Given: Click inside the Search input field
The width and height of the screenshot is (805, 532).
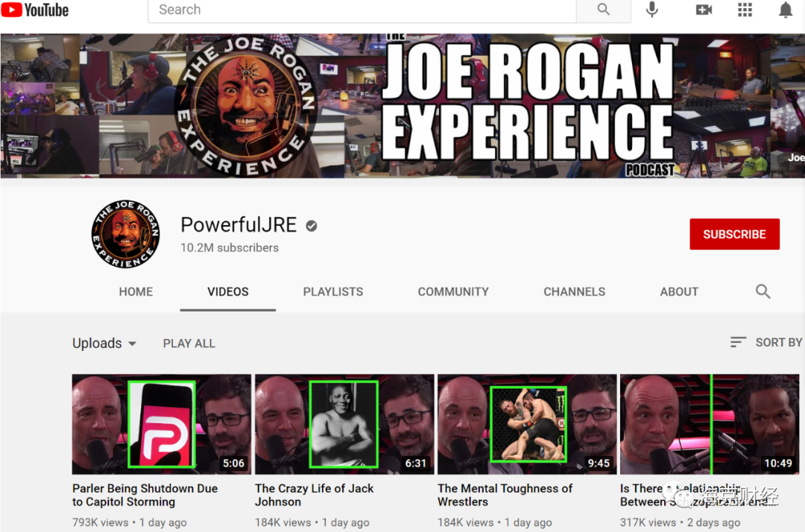Looking at the screenshot, I should point(362,10).
